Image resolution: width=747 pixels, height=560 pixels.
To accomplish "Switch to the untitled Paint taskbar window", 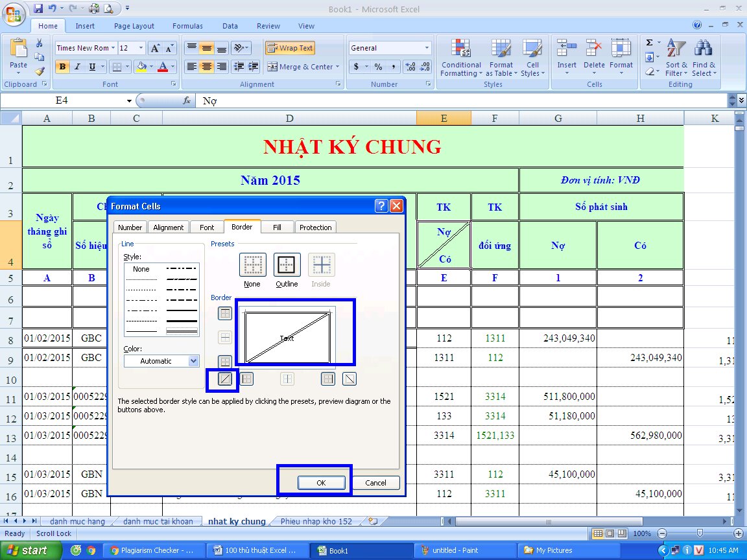I will 462,550.
